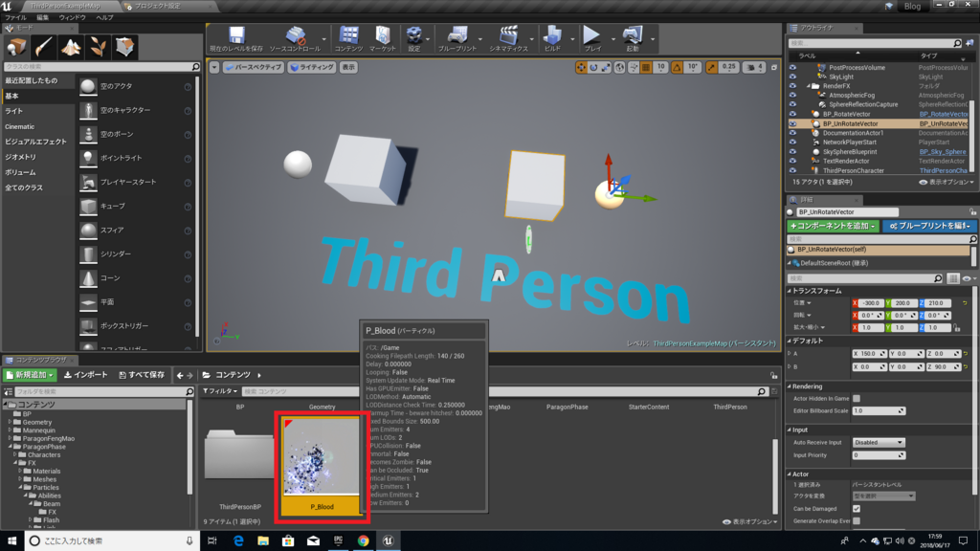
Task: Select the Geometry Editing mode icon
Action: pos(125,47)
